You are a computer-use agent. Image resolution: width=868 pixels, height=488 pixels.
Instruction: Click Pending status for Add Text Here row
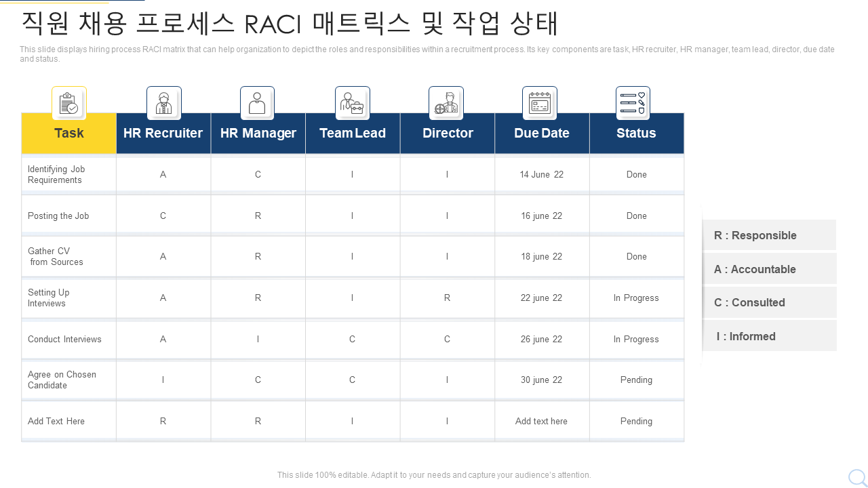coord(637,421)
